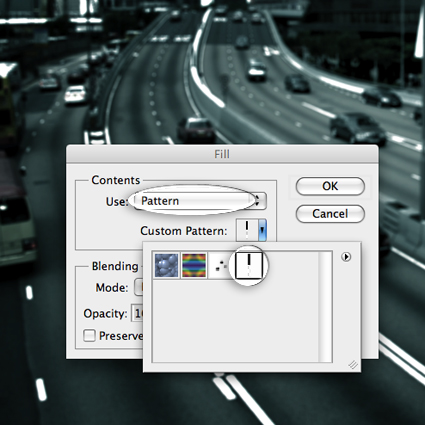Cancel the Fill dialog
The image size is (425, 425).
[x=330, y=214]
